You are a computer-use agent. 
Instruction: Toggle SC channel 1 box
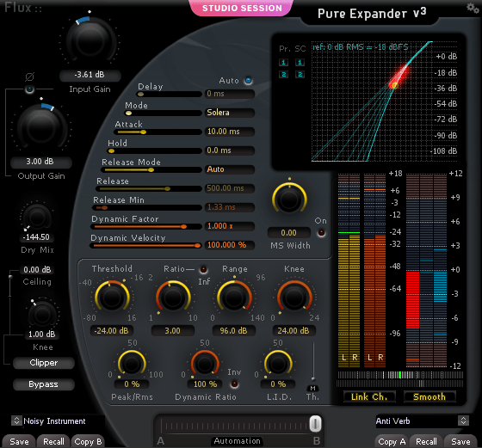click(x=300, y=62)
